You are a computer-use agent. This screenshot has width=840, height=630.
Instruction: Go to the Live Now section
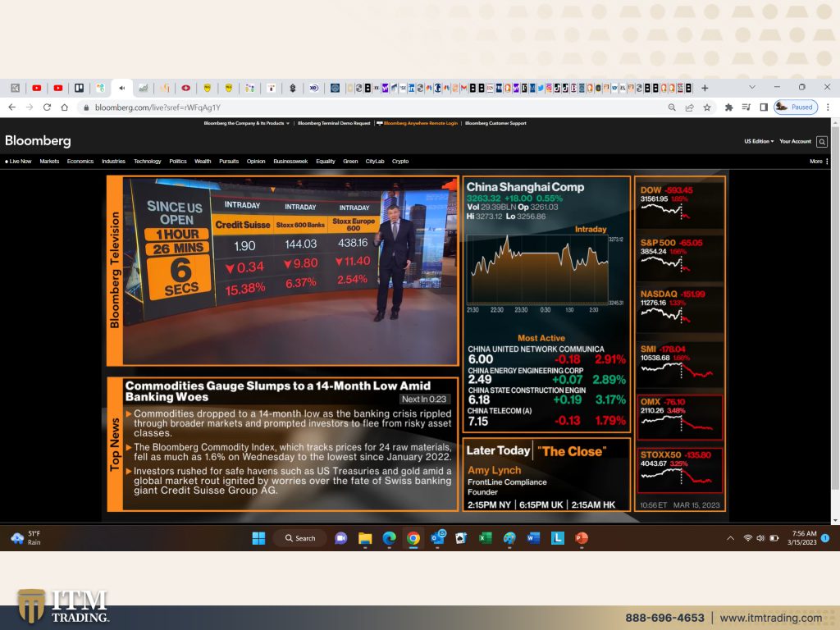point(18,162)
